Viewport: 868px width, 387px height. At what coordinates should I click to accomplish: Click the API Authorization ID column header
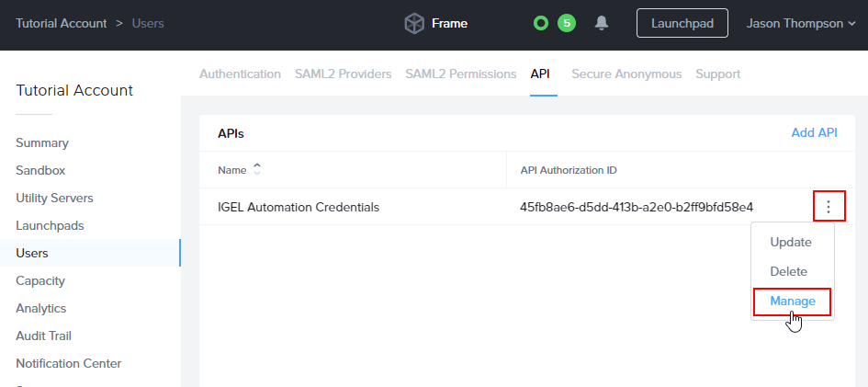[x=569, y=170]
